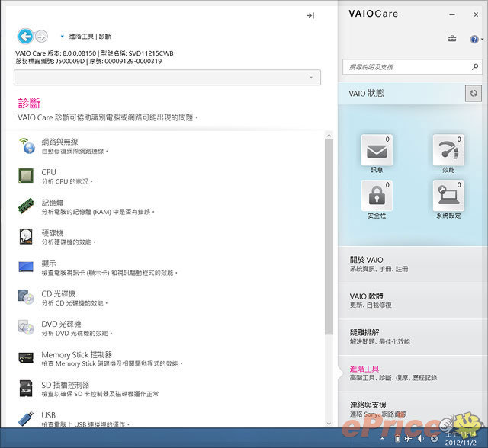Open the 效能 performance gauge icon

[x=448, y=150]
